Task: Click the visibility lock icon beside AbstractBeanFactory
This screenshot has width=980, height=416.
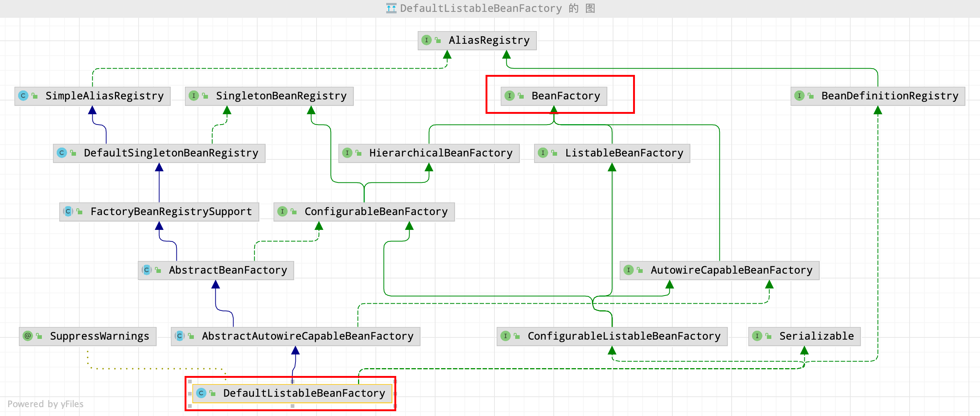Action: (x=158, y=270)
